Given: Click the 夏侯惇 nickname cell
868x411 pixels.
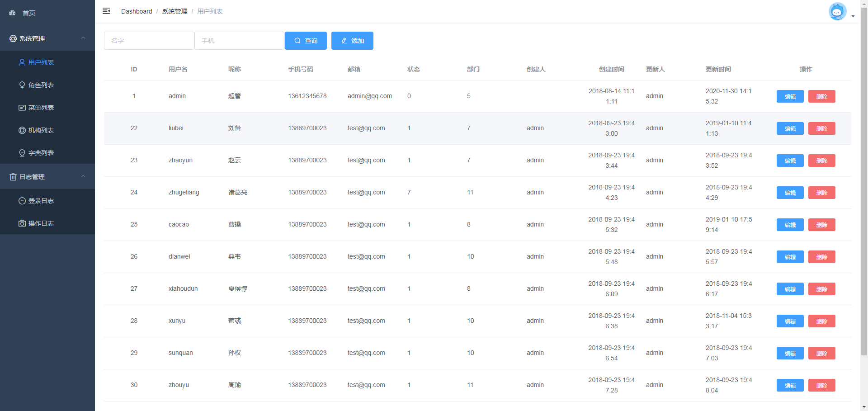Looking at the screenshot, I should (238, 288).
